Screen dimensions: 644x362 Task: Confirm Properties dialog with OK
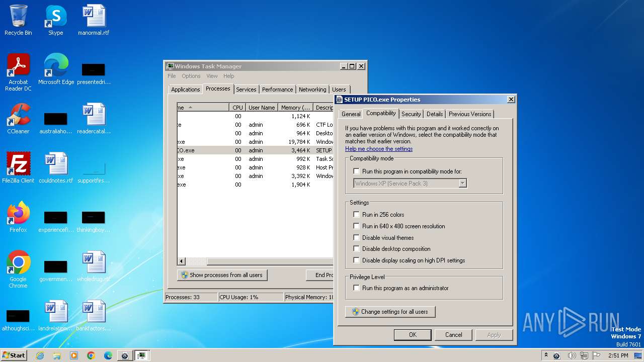[413, 335]
